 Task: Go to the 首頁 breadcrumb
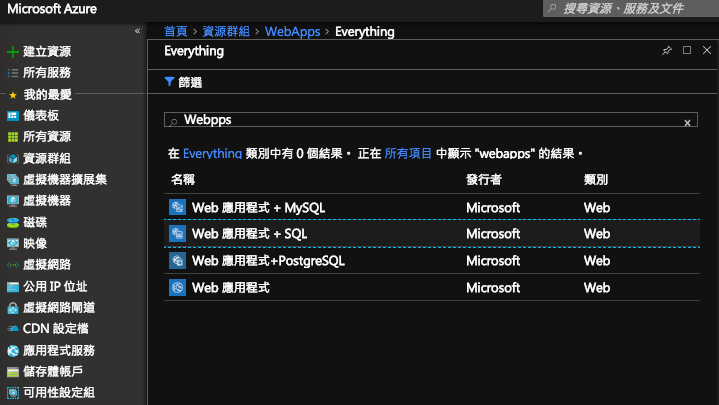coord(176,32)
